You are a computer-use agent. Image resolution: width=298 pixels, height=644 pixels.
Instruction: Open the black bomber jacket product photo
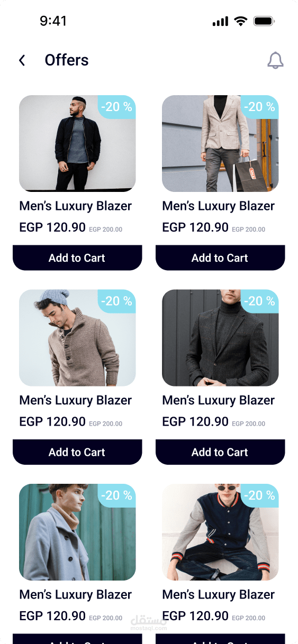point(77,143)
